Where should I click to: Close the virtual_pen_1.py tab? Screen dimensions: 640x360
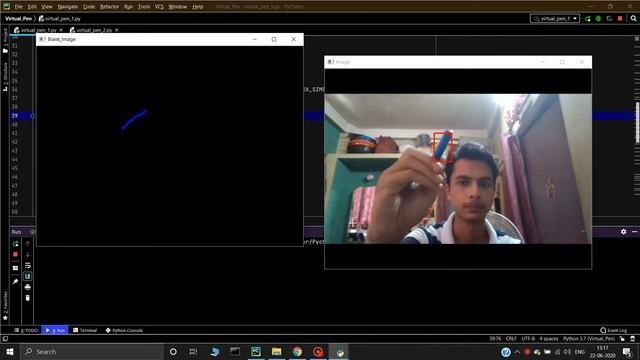(x=61, y=30)
